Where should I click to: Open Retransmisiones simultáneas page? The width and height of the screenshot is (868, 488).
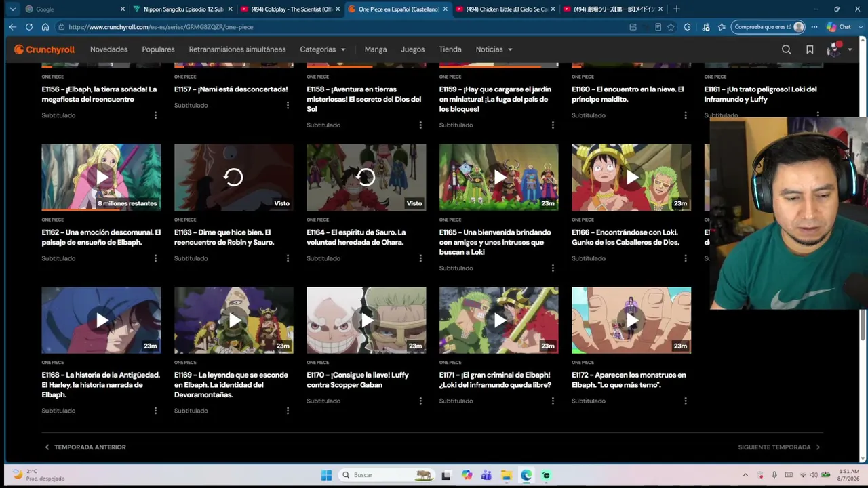tap(237, 49)
